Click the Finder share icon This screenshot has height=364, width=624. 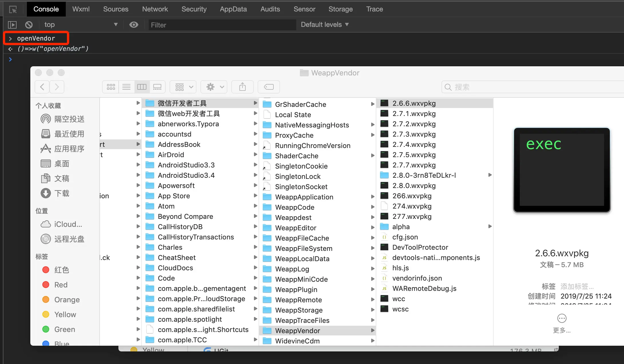242,87
